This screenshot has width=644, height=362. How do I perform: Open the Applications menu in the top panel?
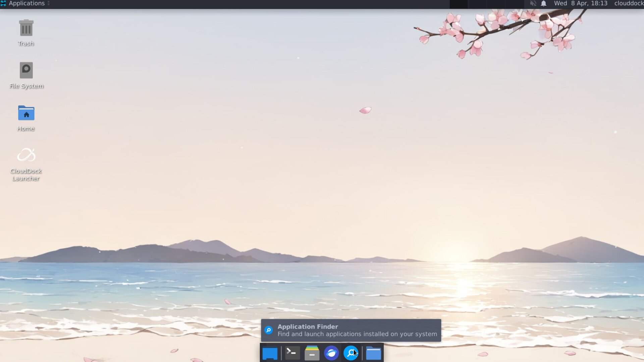23,3
